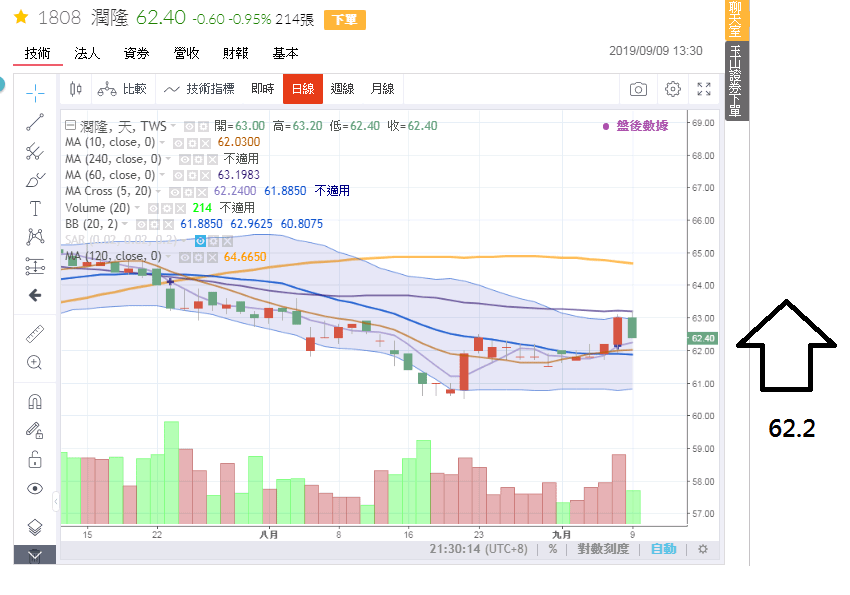Enable the magnet snap mode
Viewport: 850px width, 595px height.
pyautogui.click(x=35, y=402)
